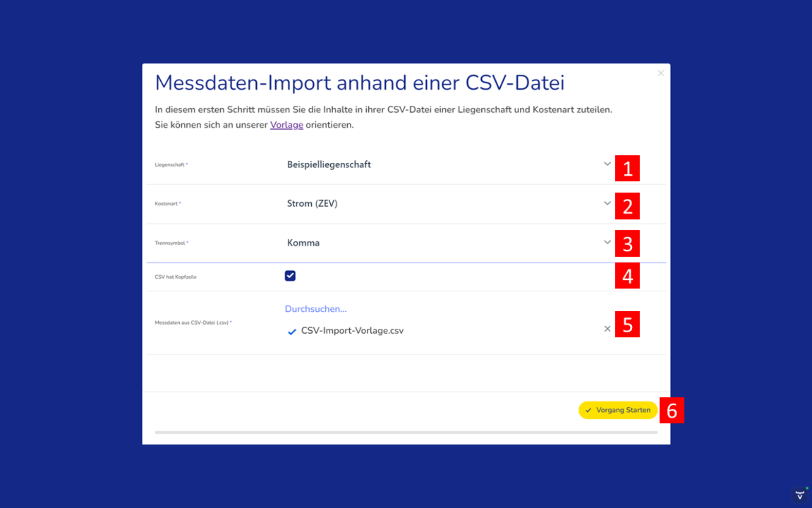Expand the Trennsymbol dropdown chevron
This screenshot has width=812, height=508.
coord(607,242)
